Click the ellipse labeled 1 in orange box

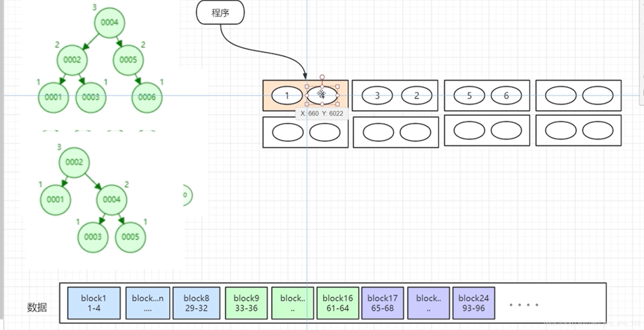(x=287, y=96)
